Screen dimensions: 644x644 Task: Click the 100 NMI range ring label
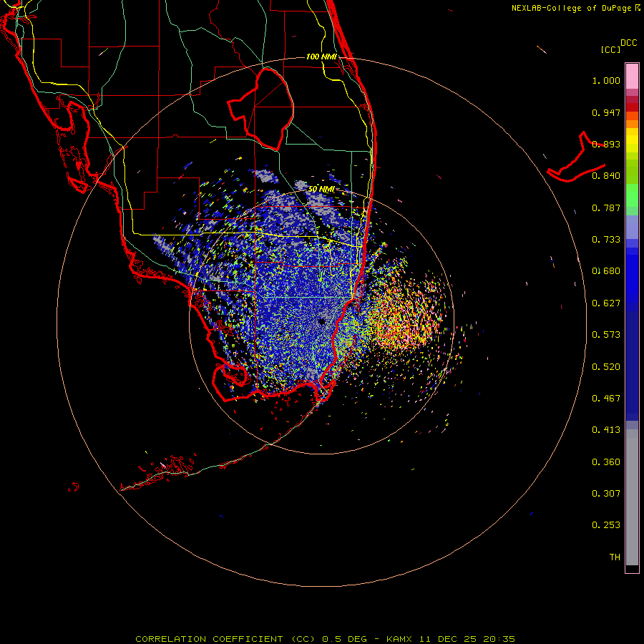tap(321, 57)
